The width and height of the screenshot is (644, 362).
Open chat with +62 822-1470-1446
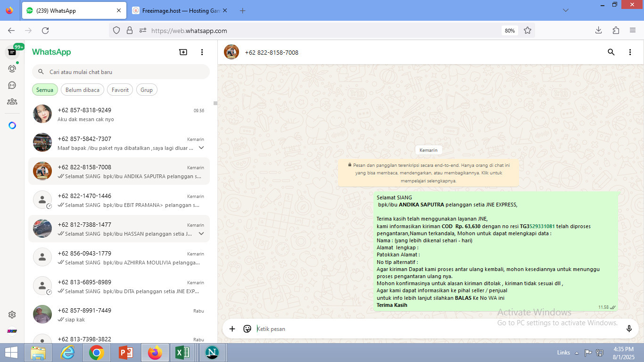point(119,200)
